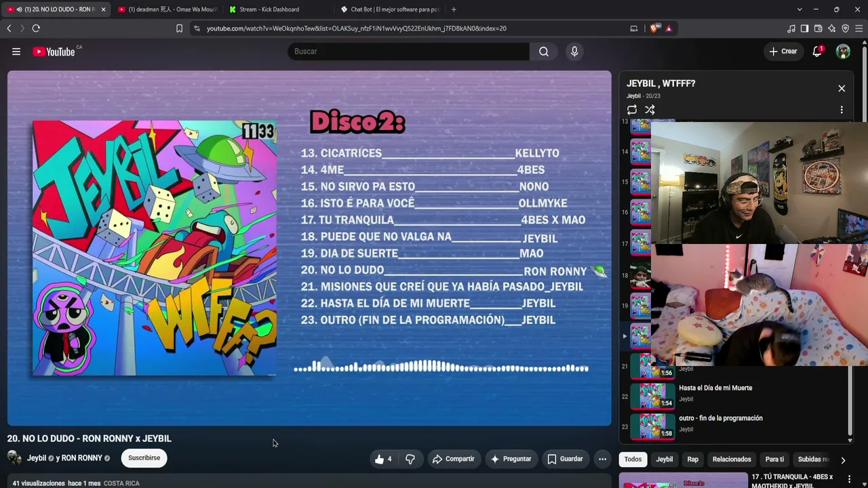
Task: Open the YouTube hamburger guide menu
Action: (x=16, y=52)
